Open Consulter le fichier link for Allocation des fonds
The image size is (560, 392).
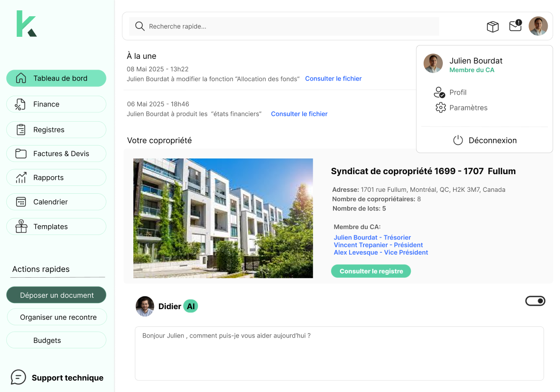[x=333, y=78]
